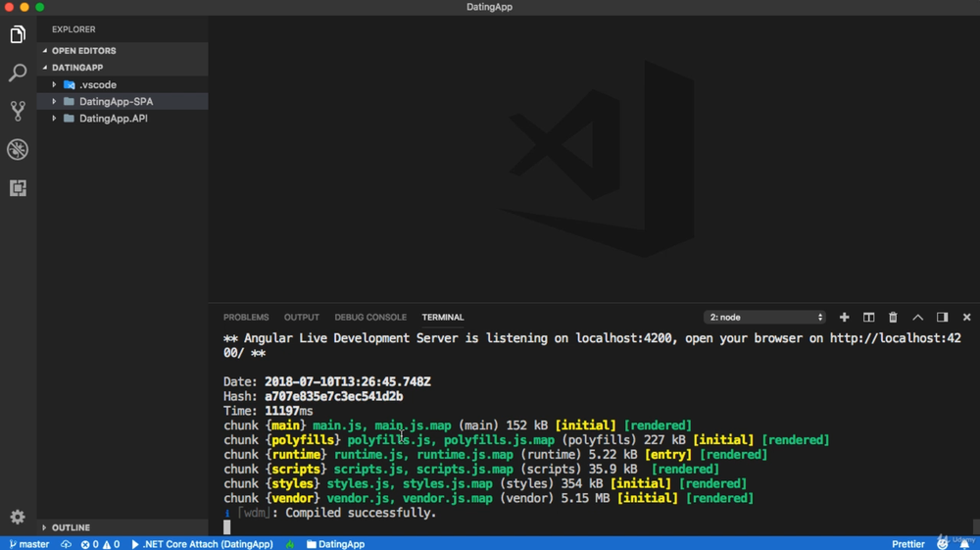Click 'styles.js, styles.js.map' in terminal output
The image size is (980, 550).
[x=410, y=483]
